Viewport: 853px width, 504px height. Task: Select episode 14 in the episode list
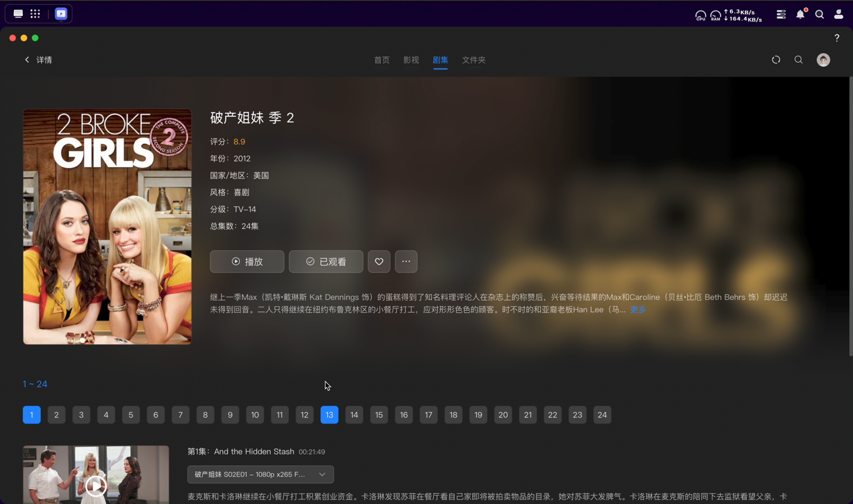click(354, 415)
